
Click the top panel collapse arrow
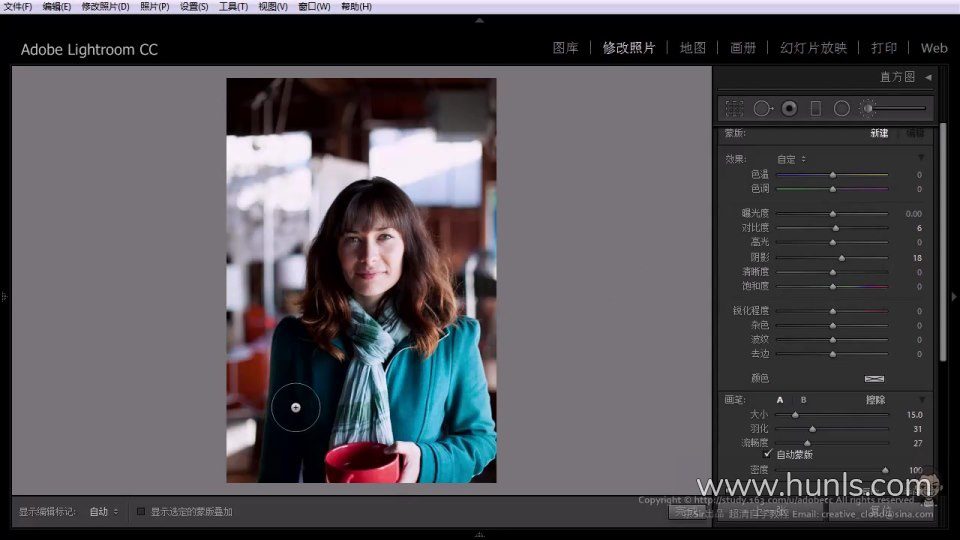click(479, 20)
